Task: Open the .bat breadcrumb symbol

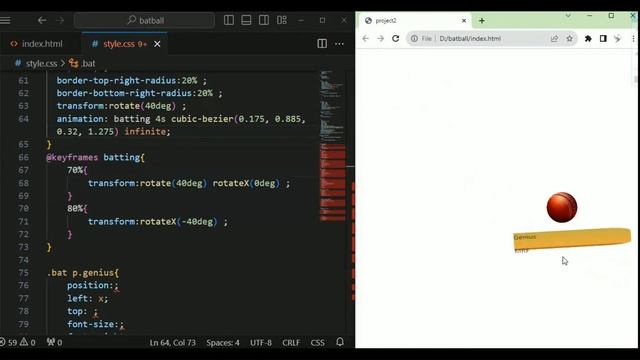Action: 82,64
